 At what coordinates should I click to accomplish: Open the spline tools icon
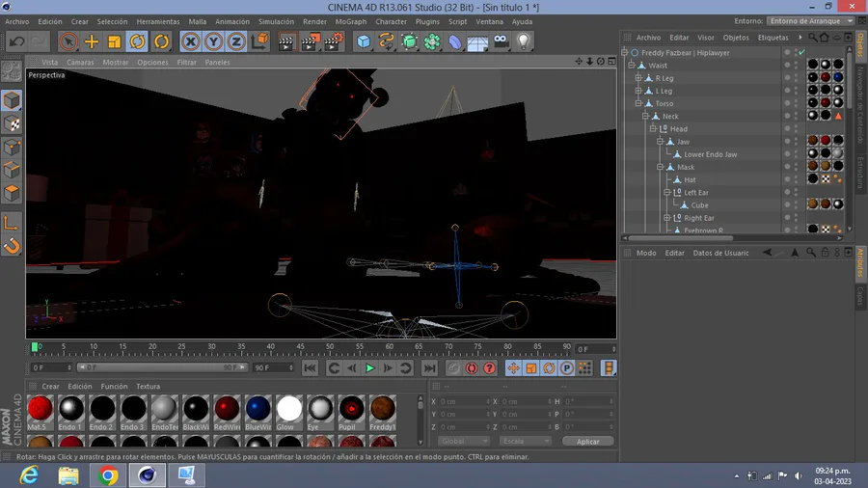coord(387,41)
